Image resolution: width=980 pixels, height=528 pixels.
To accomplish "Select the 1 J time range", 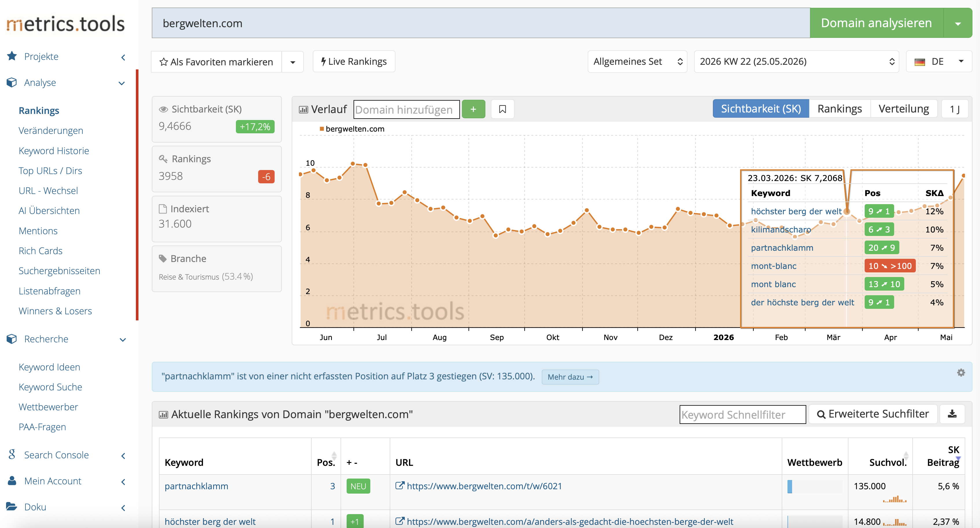I will pyautogui.click(x=955, y=109).
